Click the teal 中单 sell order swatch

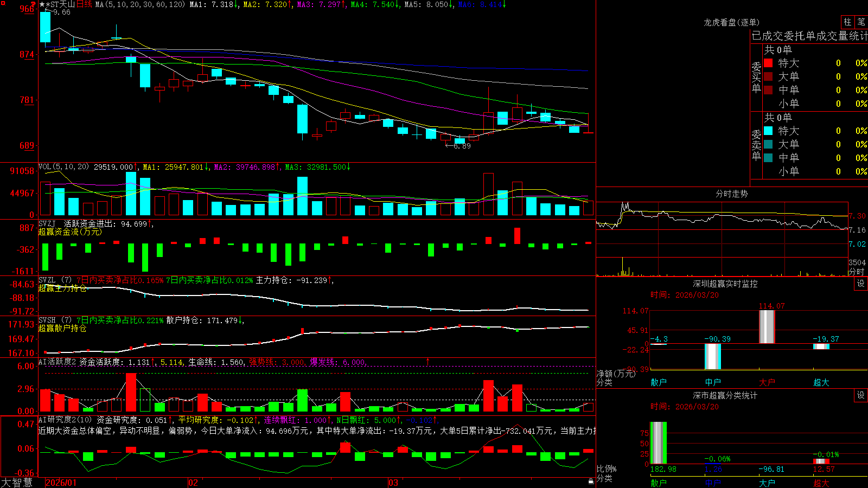(768, 158)
